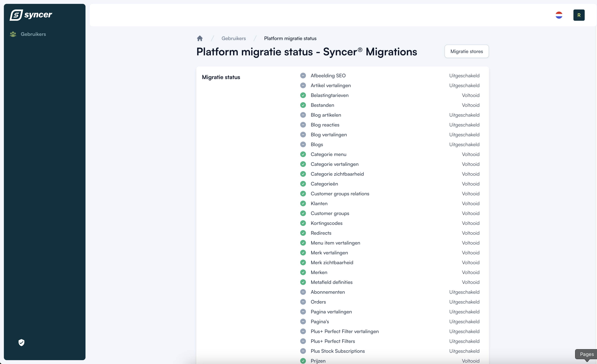
Task: Go home via breadcrumb house icon
Action: [x=200, y=38]
